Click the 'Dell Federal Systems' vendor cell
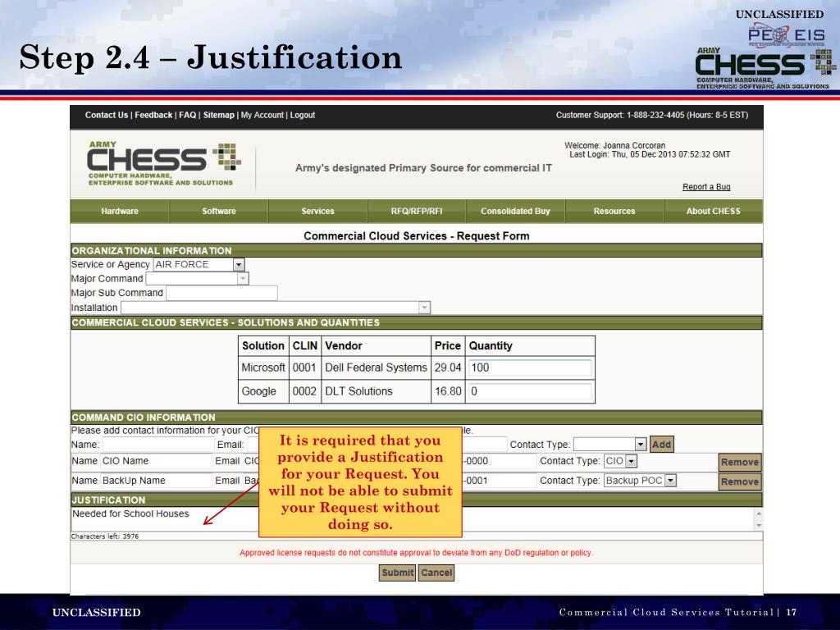 point(376,367)
